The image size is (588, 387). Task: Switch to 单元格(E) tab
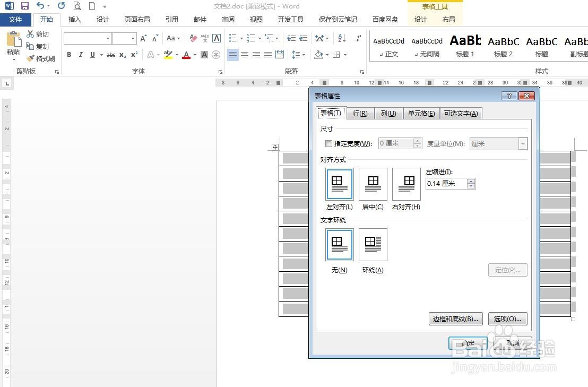click(421, 113)
